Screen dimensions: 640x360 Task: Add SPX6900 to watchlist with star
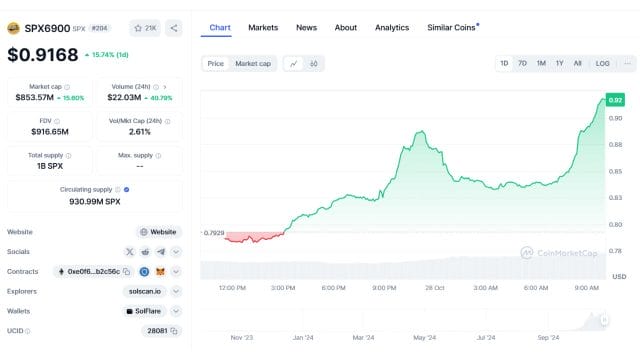(x=145, y=28)
